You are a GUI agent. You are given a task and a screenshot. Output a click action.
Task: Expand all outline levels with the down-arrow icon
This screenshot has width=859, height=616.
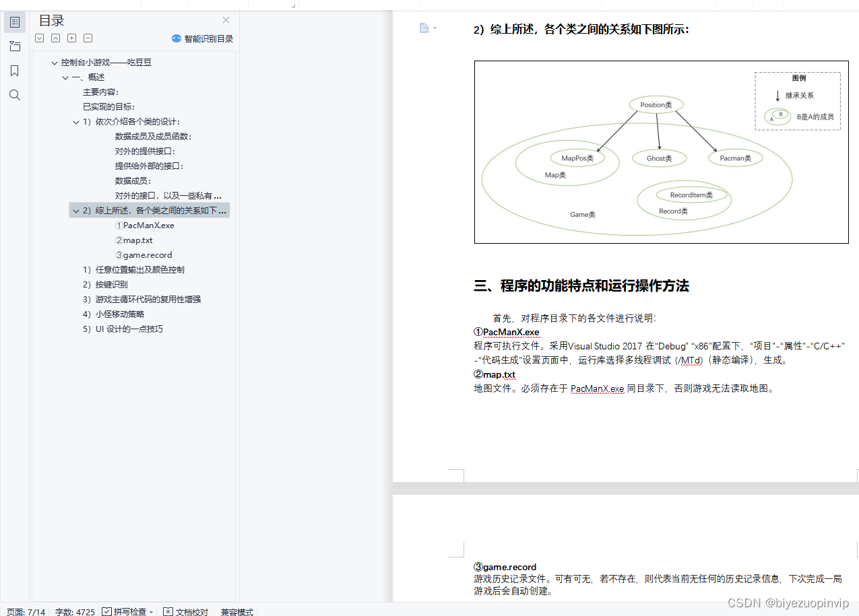[x=40, y=38]
